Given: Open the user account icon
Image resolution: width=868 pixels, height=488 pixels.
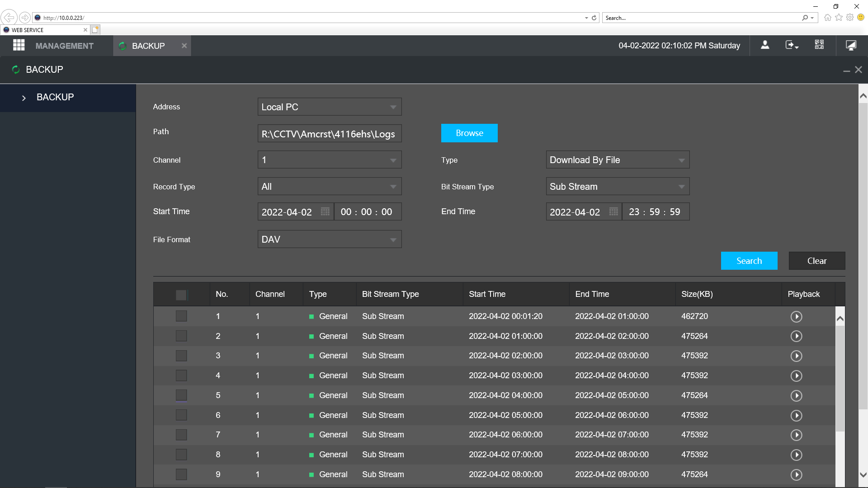Looking at the screenshot, I should [x=765, y=45].
